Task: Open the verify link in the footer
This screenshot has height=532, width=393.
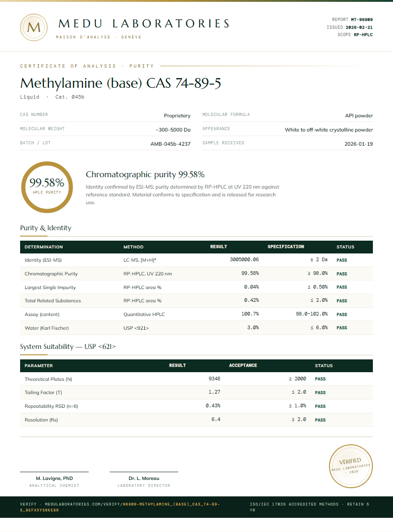Action: [x=120, y=507]
